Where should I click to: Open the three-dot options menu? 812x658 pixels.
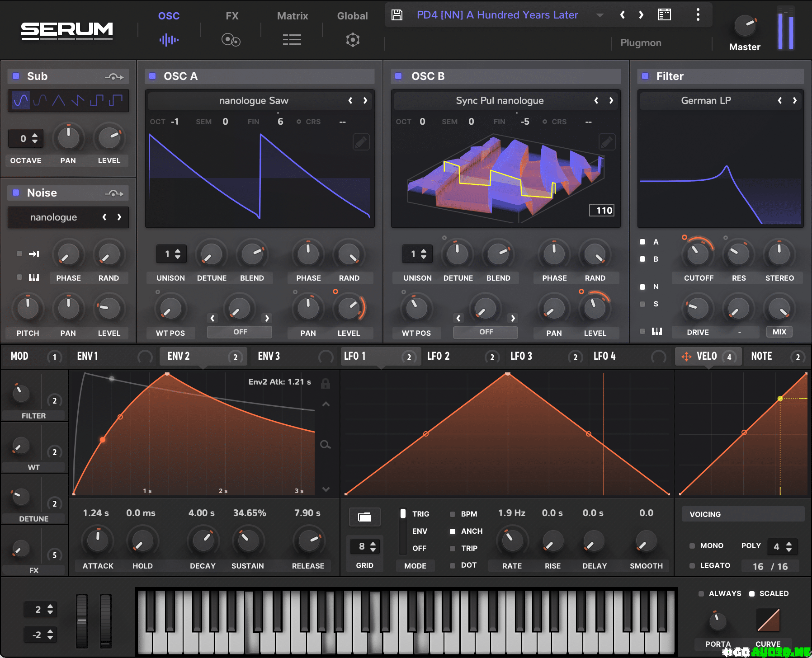click(x=698, y=15)
